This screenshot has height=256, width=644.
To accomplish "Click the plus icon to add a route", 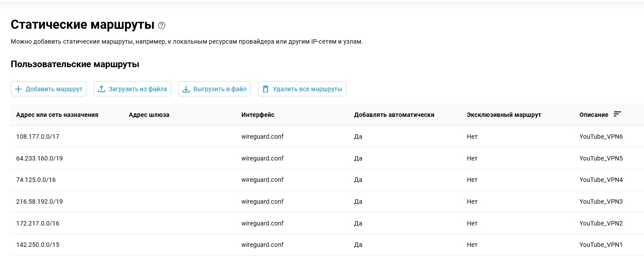I will point(18,89).
